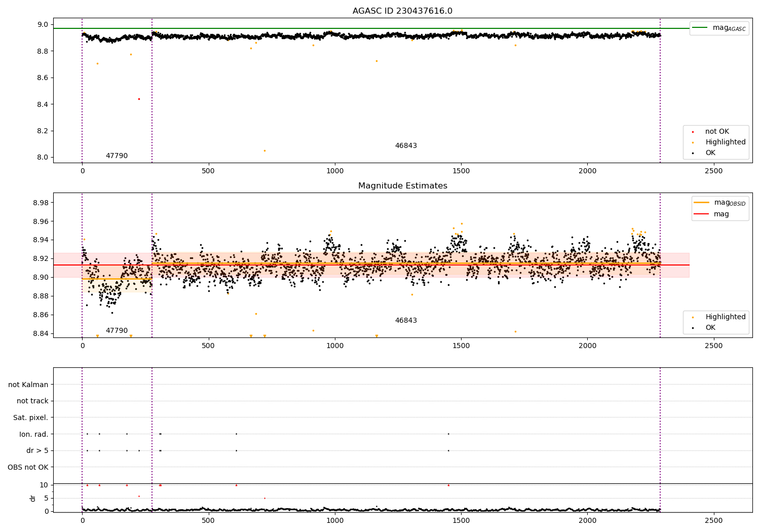Click the 8.86 y-tick on middle plot
This screenshot has height=532, width=760.
[x=41, y=315]
